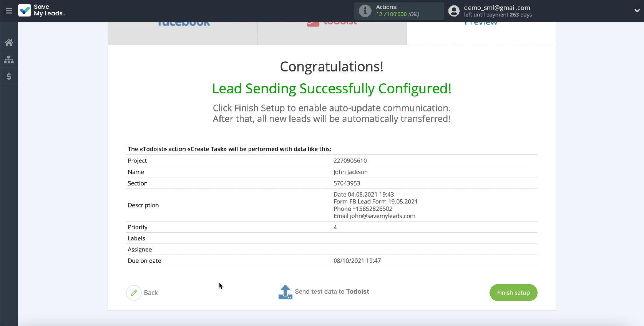The image size is (644, 326).
Task: Send test data to Todoist
Action: [x=332, y=291]
